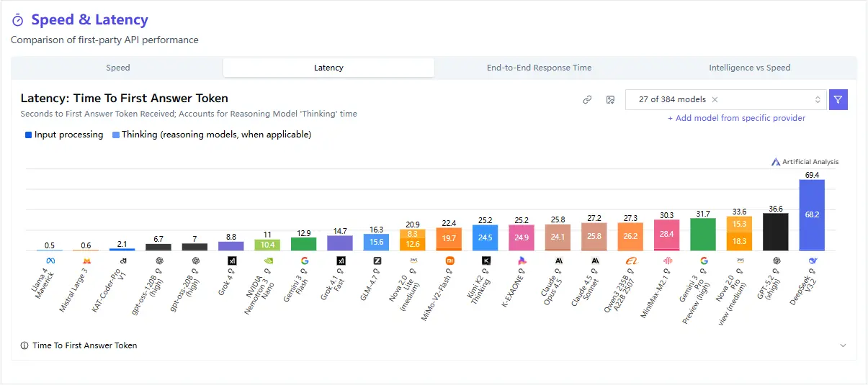Click the Meta logo under Llama 4 Maverick
This screenshot has width=868, height=385.
tap(50, 261)
